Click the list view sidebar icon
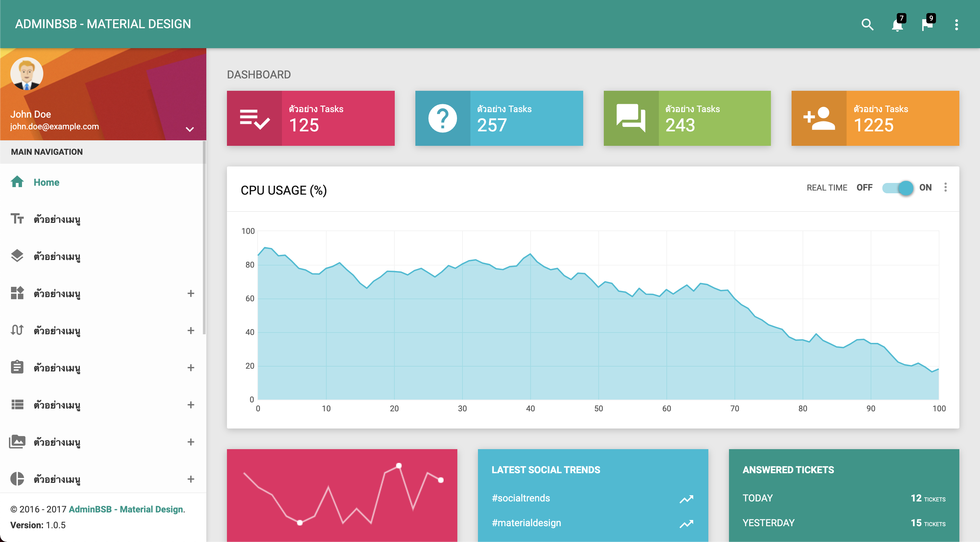The image size is (980, 542). [x=17, y=404]
